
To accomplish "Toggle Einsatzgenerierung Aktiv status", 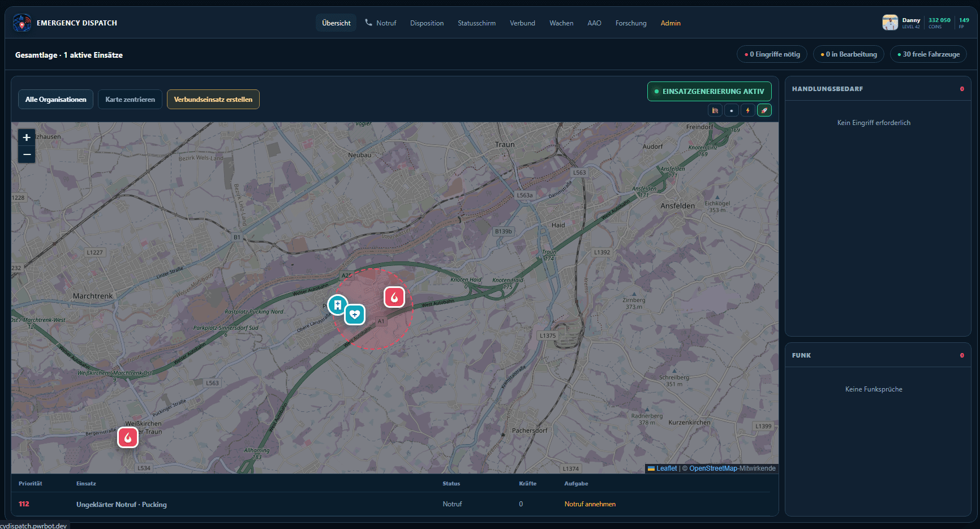I will [710, 91].
